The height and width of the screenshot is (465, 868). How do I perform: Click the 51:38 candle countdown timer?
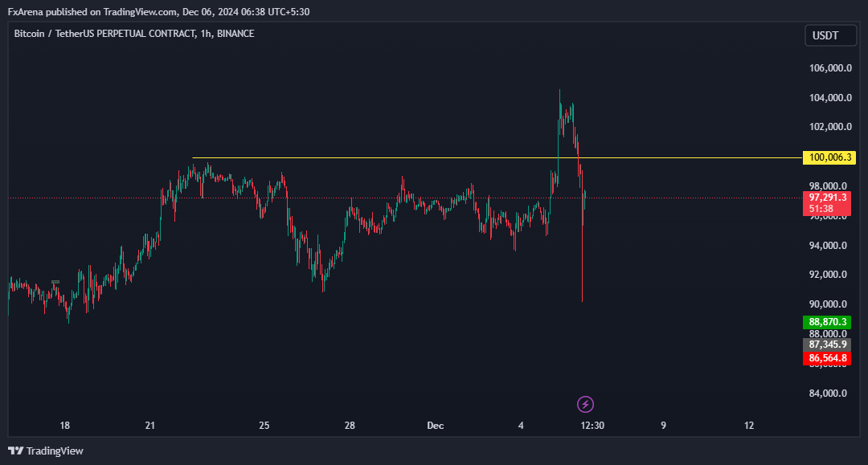tap(821, 209)
